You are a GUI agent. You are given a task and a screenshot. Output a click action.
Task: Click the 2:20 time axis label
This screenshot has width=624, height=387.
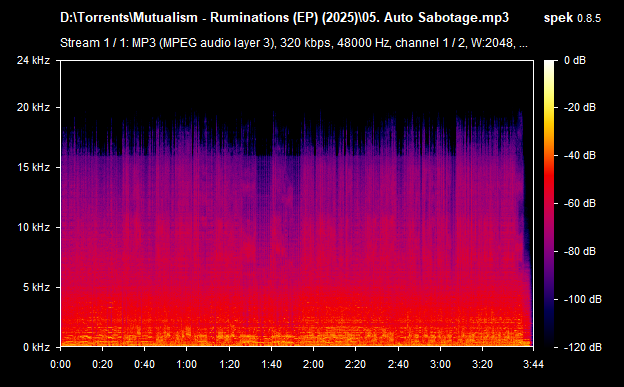tap(355, 364)
